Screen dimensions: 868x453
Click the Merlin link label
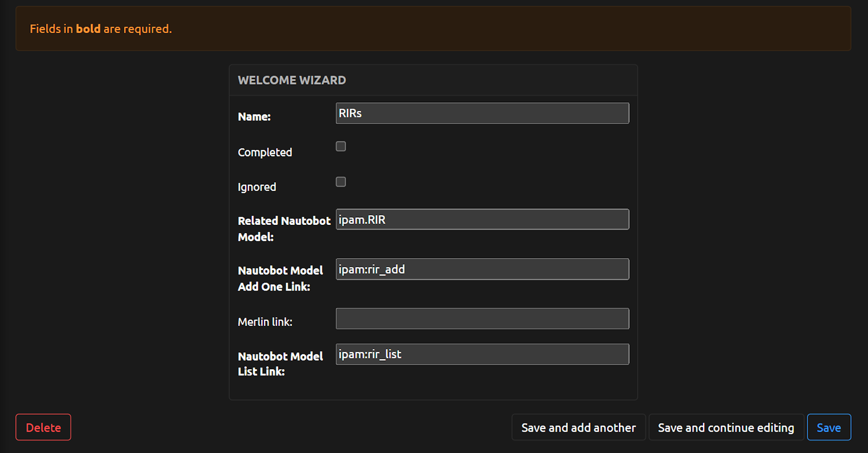(265, 322)
